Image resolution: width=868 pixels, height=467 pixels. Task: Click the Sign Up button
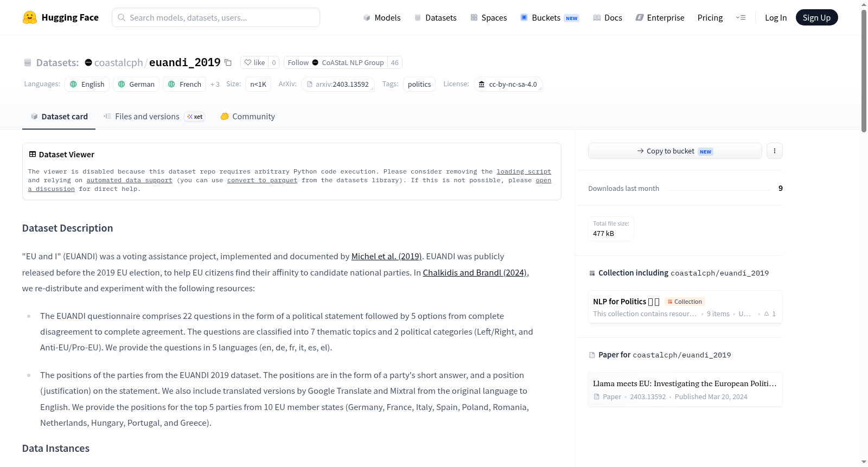coord(816,17)
